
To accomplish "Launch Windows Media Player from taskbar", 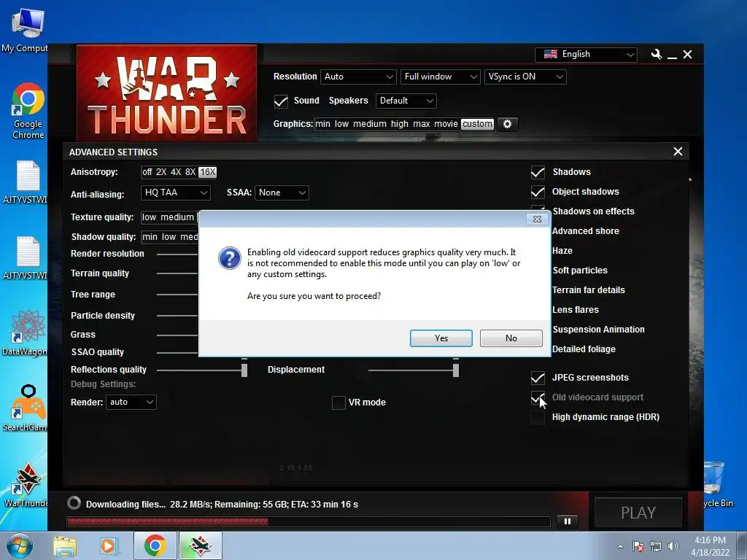I will (x=109, y=545).
